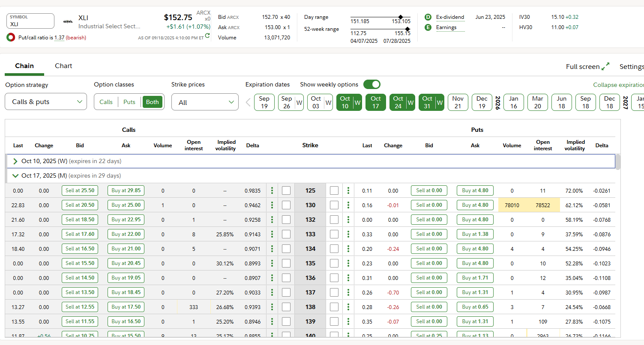This screenshot has height=345, width=644.
Task: Select the Puts option class
Action: [x=129, y=102]
